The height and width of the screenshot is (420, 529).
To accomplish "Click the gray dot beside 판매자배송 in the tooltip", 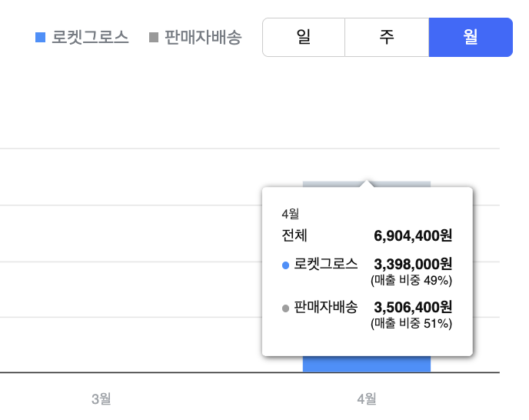I will point(286,308).
